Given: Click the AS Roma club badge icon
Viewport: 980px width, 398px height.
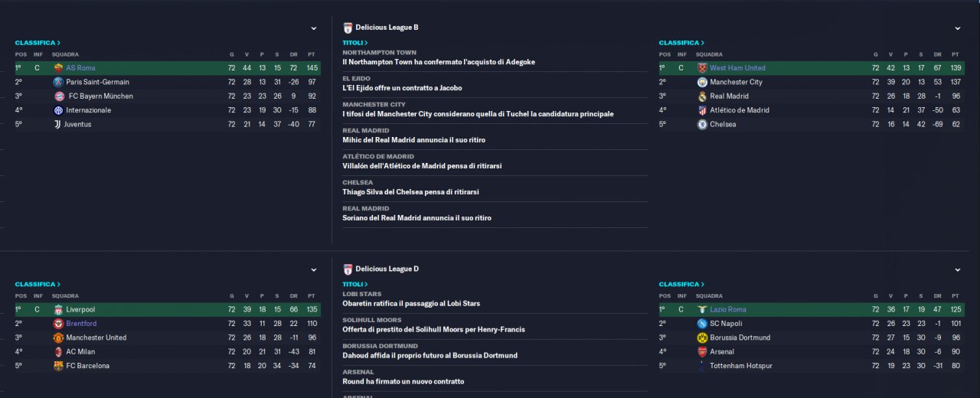Looking at the screenshot, I should 58,68.
